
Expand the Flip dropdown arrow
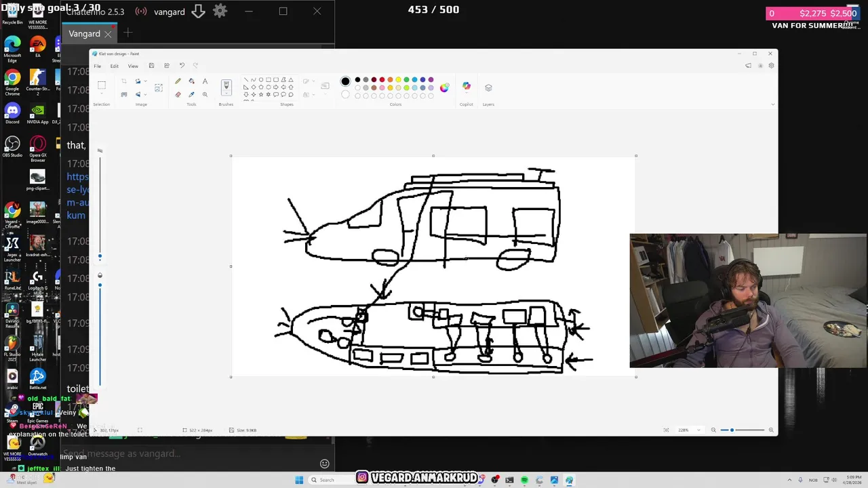point(145,95)
